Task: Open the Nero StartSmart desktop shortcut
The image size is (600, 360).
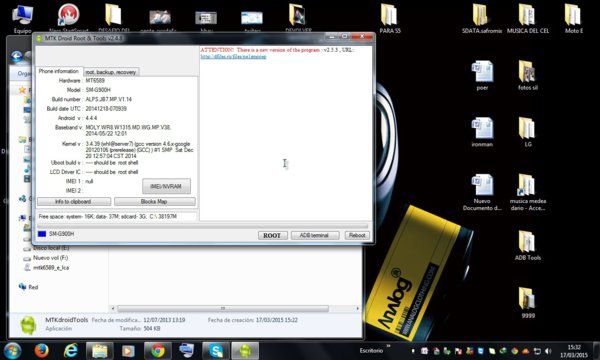Action: (x=68, y=18)
